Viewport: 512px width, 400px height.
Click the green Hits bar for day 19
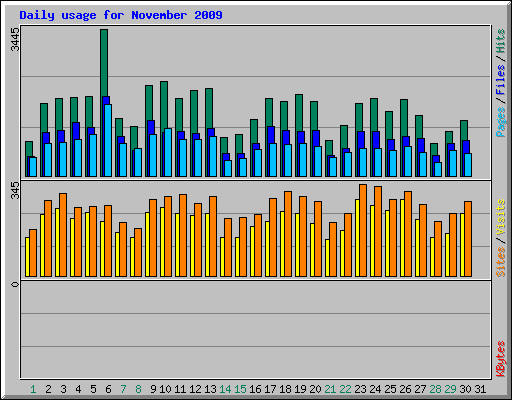[x=299, y=113]
